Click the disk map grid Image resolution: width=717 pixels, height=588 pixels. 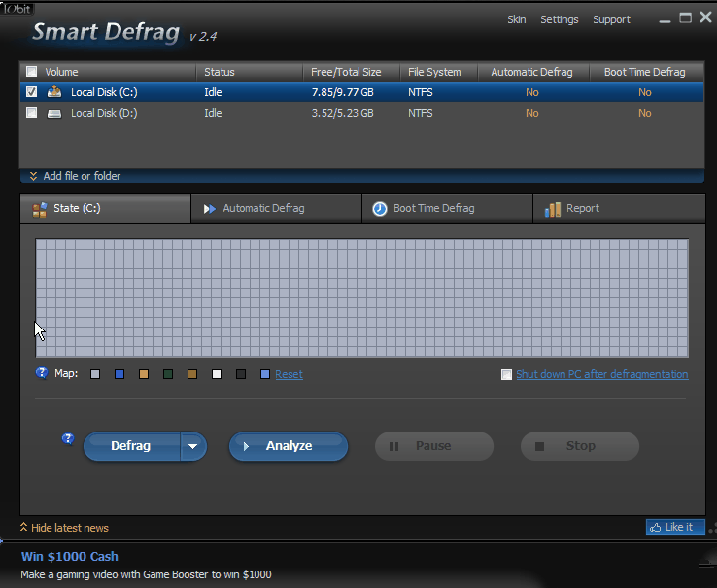[362, 298]
